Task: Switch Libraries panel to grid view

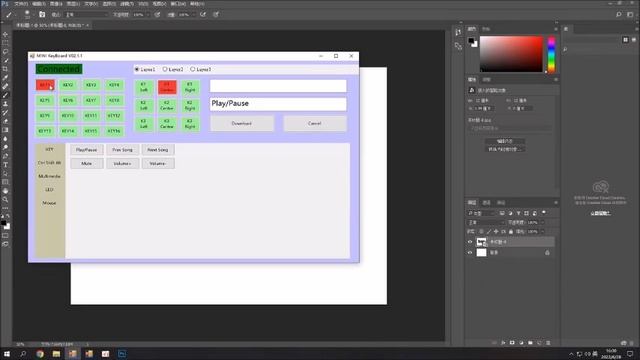Action: pyautogui.click(x=625, y=40)
